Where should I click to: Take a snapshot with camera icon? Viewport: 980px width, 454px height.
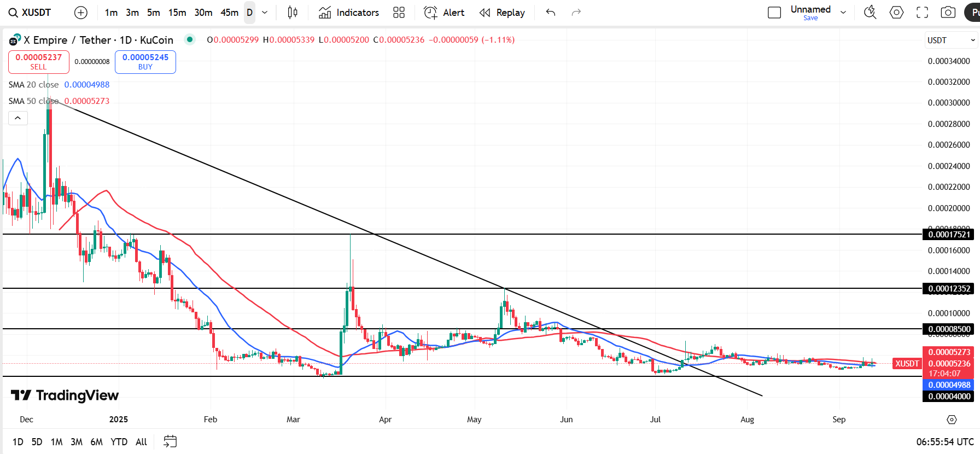948,13
